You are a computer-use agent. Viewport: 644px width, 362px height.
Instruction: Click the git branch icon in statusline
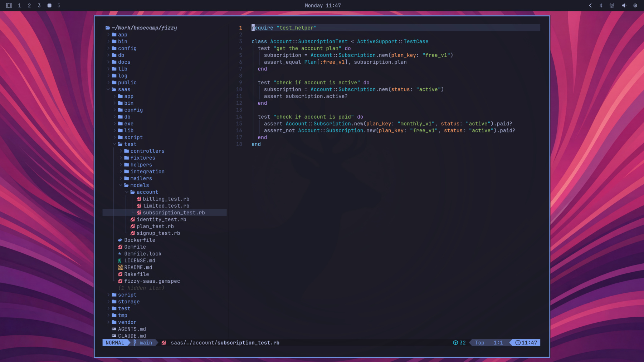[135, 343]
